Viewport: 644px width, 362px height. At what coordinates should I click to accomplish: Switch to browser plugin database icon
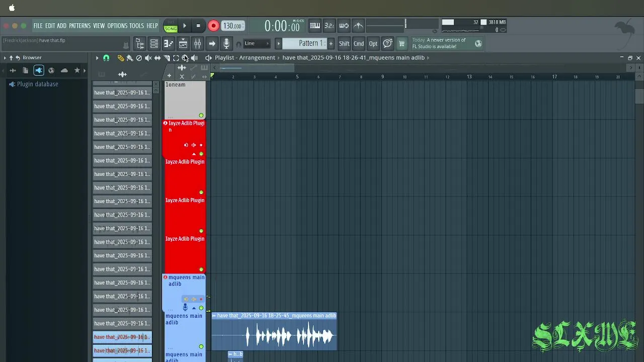[x=39, y=70]
